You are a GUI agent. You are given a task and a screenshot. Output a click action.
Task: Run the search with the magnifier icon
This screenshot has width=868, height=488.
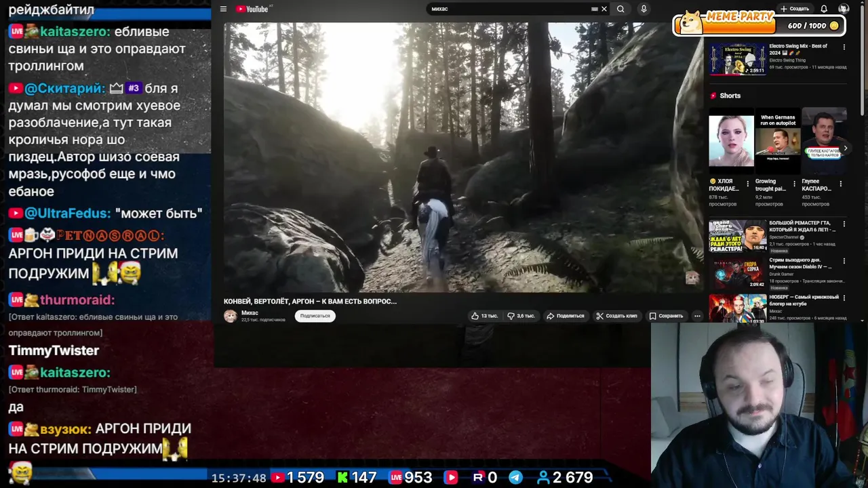point(620,9)
